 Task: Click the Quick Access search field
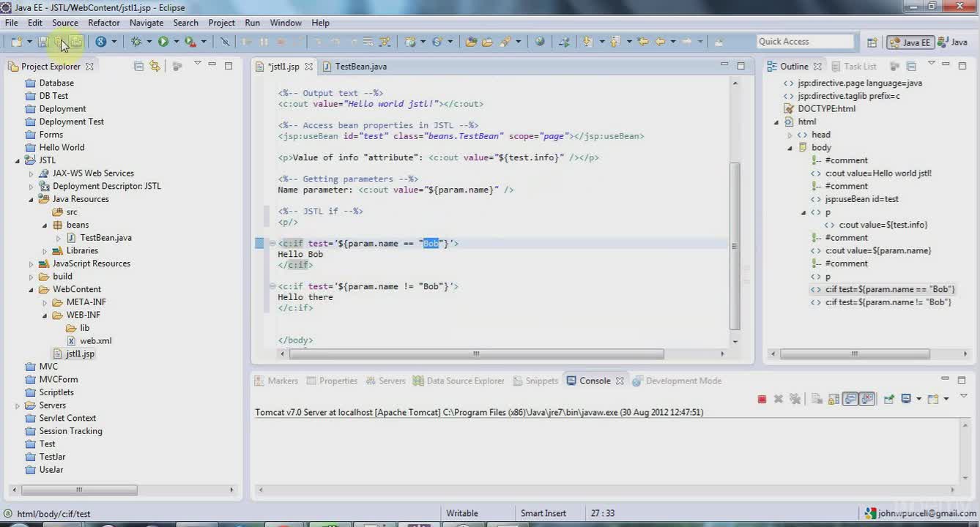(805, 42)
